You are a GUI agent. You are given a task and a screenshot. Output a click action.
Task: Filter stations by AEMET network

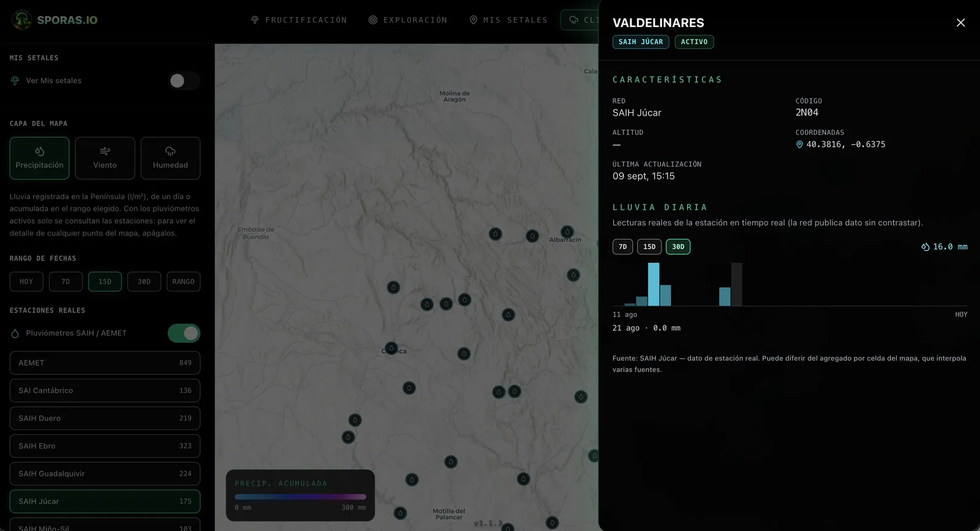click(x=105, y=363)
